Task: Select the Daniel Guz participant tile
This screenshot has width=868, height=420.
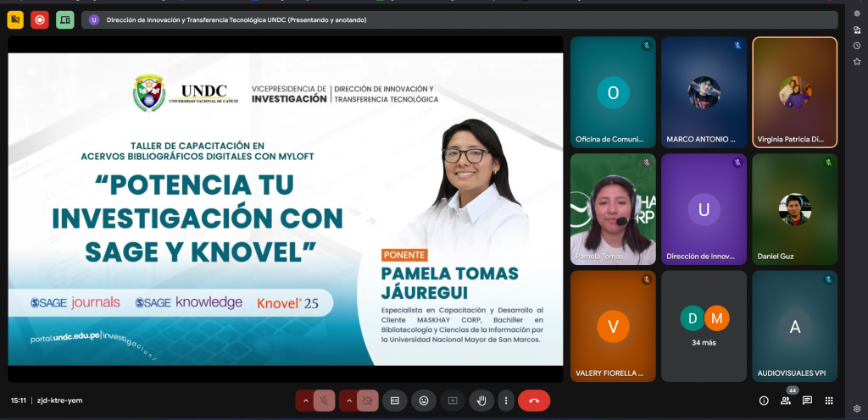Action: click(x=794, y=209)
